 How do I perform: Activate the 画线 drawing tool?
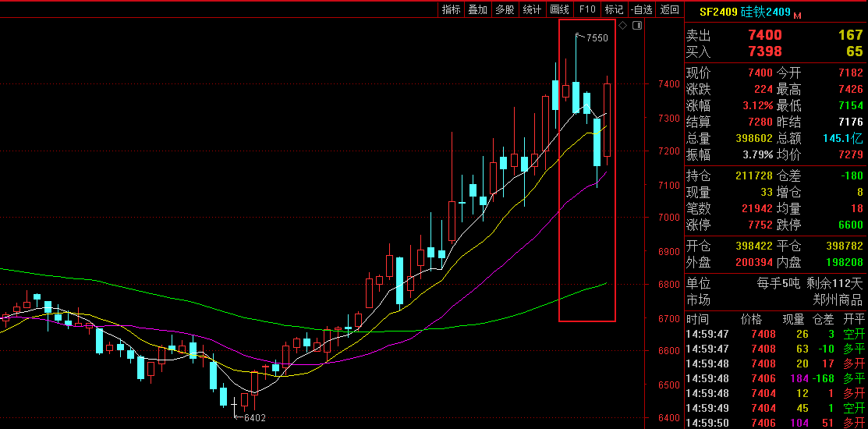(x=559, y=9)
